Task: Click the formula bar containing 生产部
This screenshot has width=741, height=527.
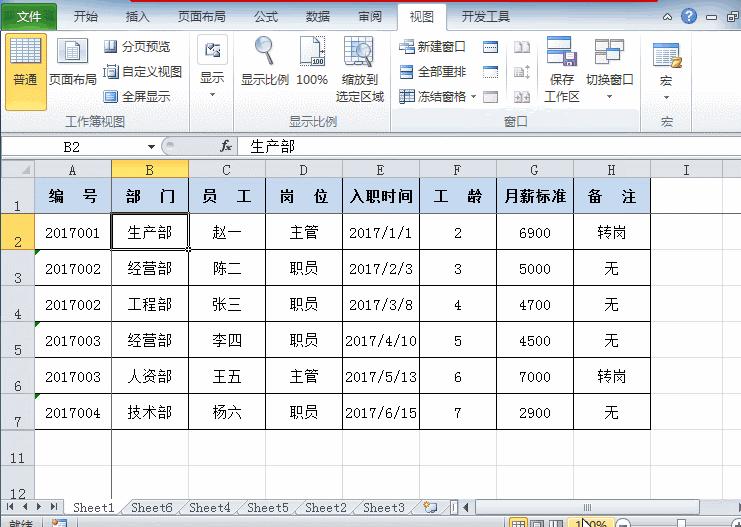Action: 489,147
